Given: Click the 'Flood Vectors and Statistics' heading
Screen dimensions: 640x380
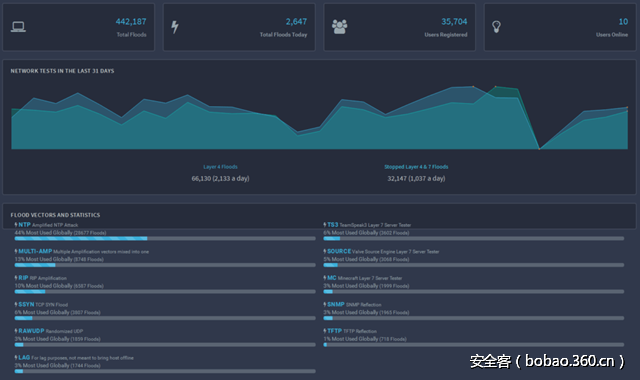Looking at the screenshot, I should point(55,215).
